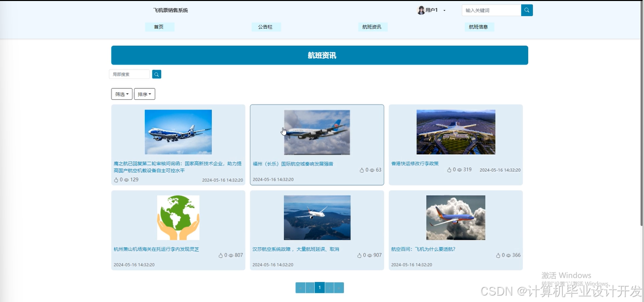Click the 航班资讯 blue page header banner

tap(320, 55)
